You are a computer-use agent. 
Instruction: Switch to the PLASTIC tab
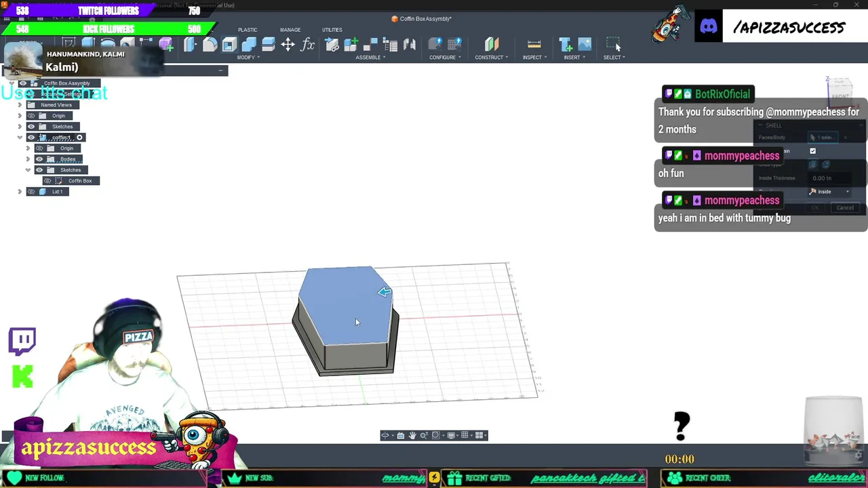(x=248, y=30)
